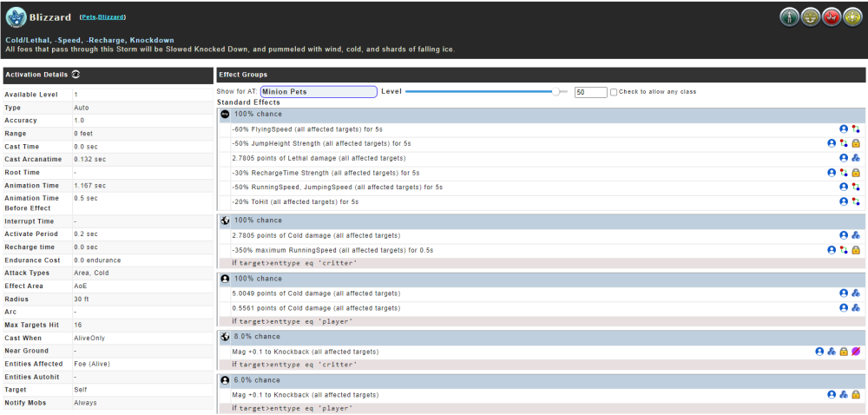Click the Level number input field

click(590, 92)
